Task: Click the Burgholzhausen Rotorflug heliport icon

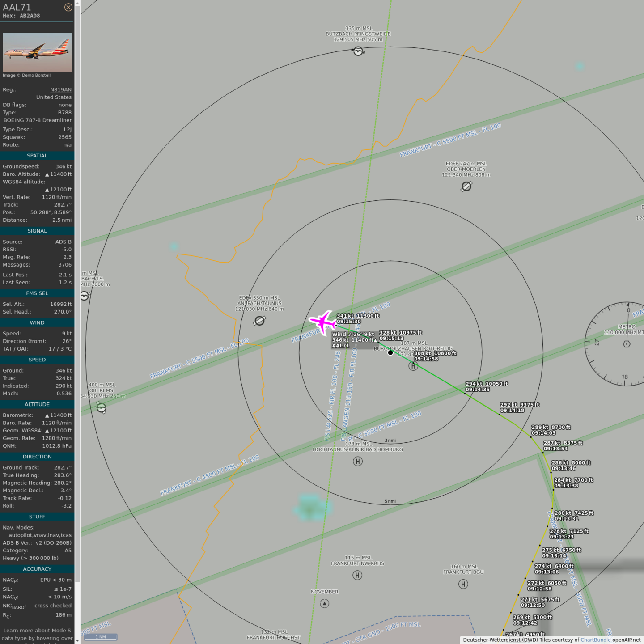Action: coord(413,366)
